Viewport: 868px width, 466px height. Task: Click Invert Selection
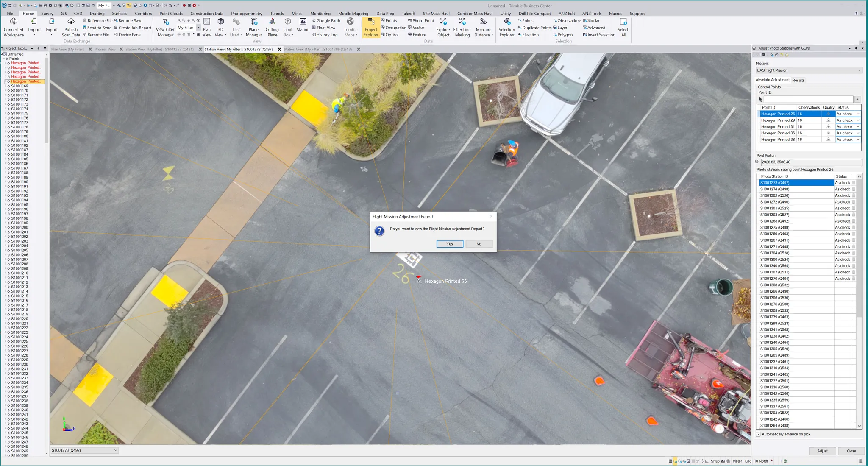(599, 35)
